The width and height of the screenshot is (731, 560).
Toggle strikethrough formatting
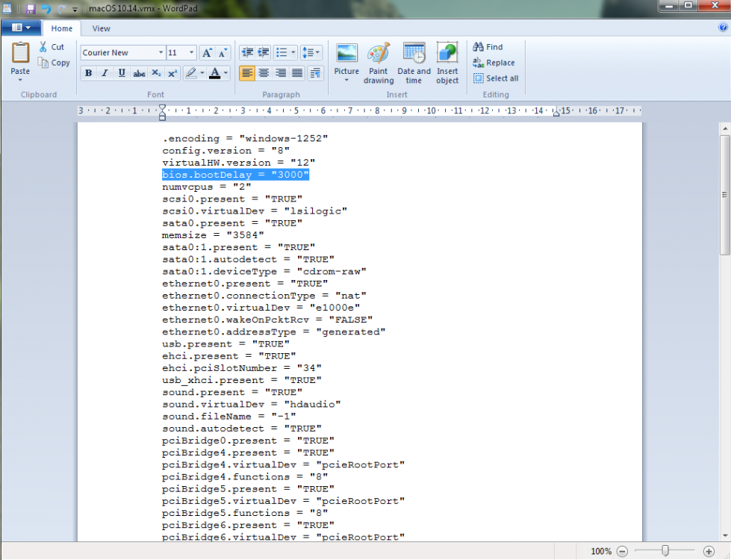139,73
